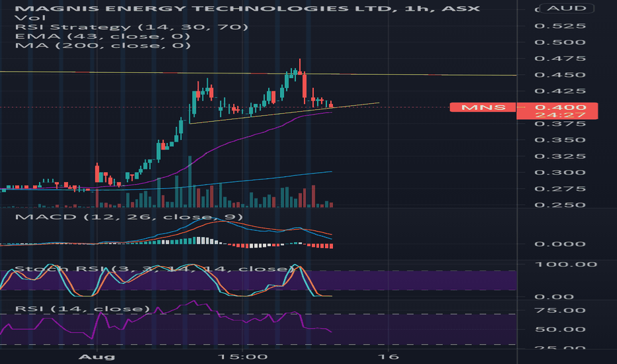Click the 0.525 price axis label
The height and width of the screenshot is (364, 617).
click(560, 26)
